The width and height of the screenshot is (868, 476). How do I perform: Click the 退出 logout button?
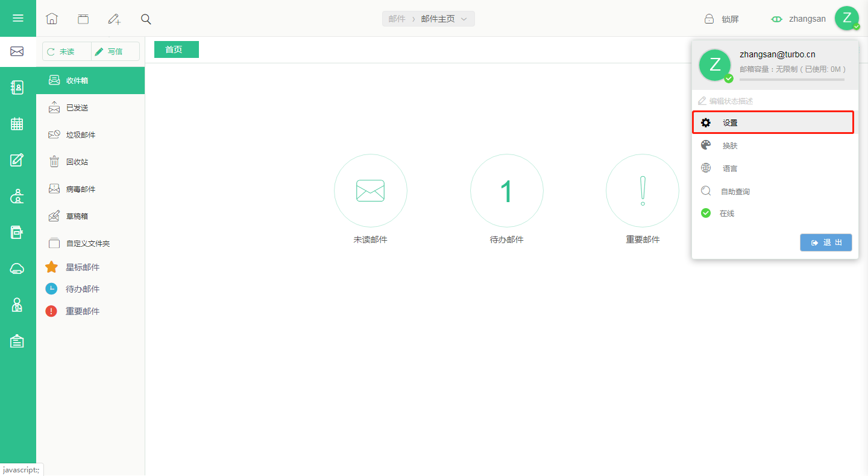tap(826, 243)
